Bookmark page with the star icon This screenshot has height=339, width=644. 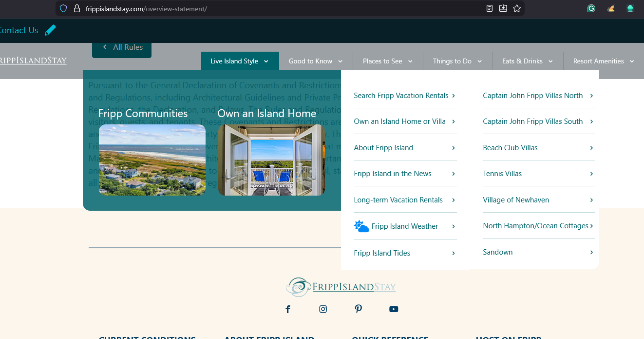click(517, 8)
